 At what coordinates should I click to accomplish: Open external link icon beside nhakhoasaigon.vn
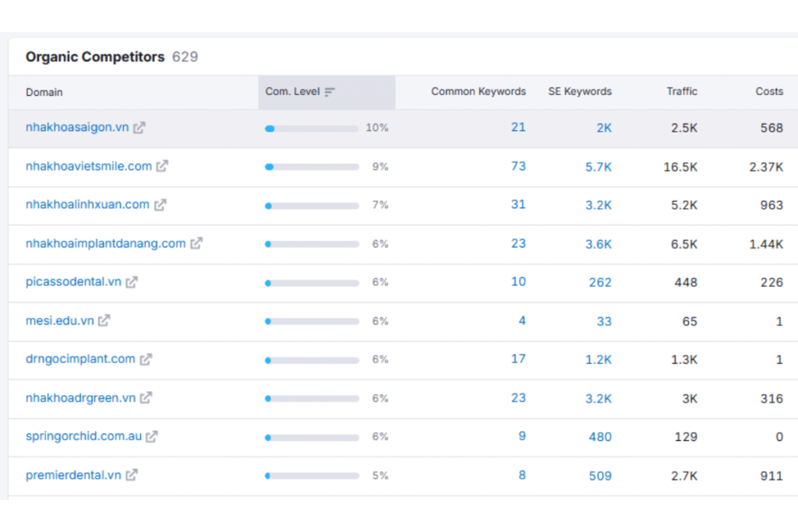point(139,128)
